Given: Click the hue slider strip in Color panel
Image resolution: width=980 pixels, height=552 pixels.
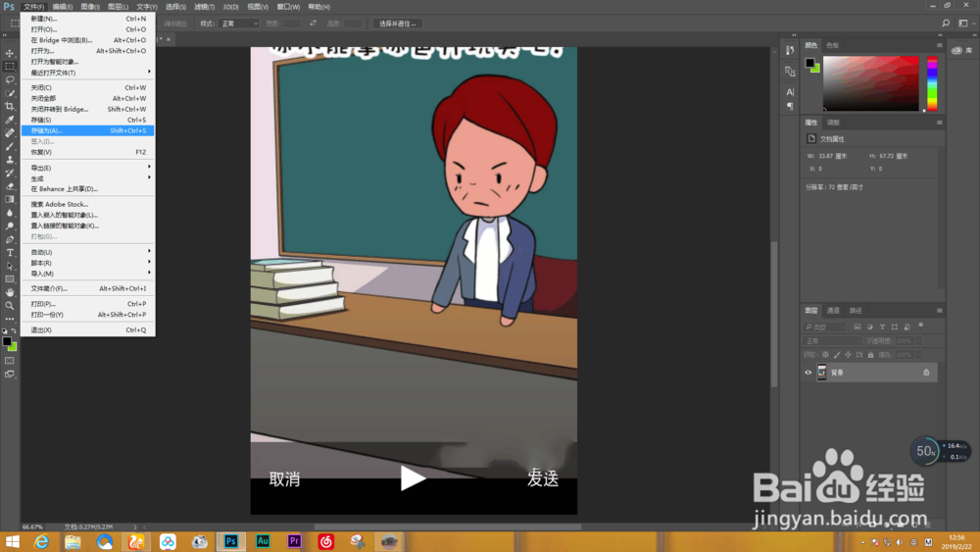Looking at the screenshot, I should point(932,83).
